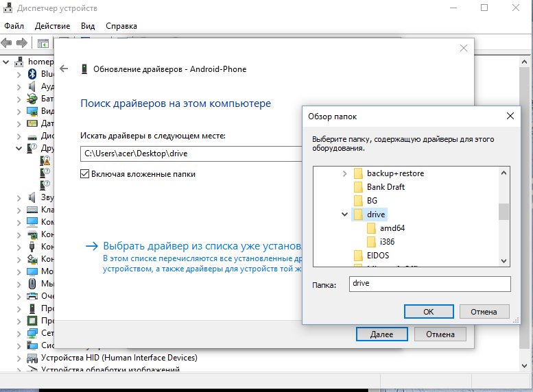The height and width of the screenshot is (392, 533).
Task: Select the i386 folder
Action: tap(387, 241)
